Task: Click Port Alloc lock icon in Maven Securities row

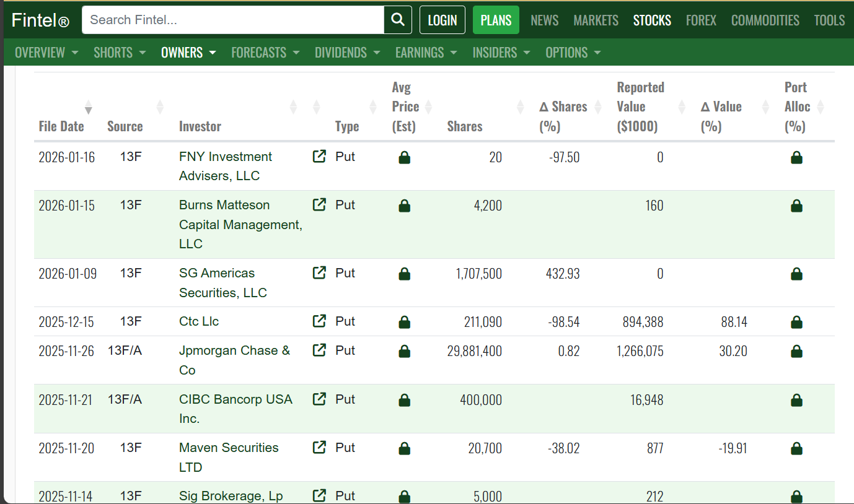Action: coord(796,448)
